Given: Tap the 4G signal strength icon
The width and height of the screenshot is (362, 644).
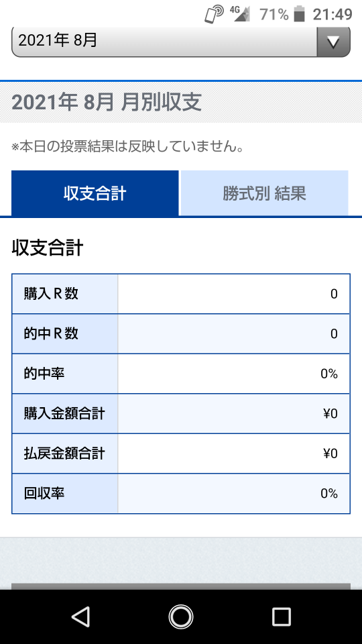Looking at the screenshot, I should click(x=241, y=13).
